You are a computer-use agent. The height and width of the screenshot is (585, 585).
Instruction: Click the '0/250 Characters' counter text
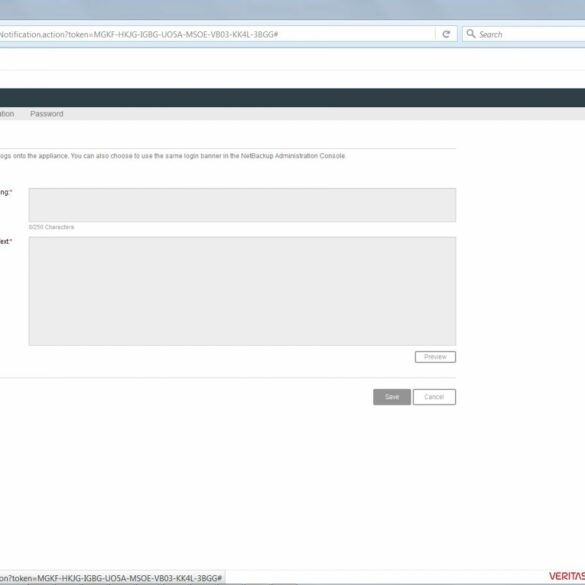pyautogui.click(x=51, y=227)
